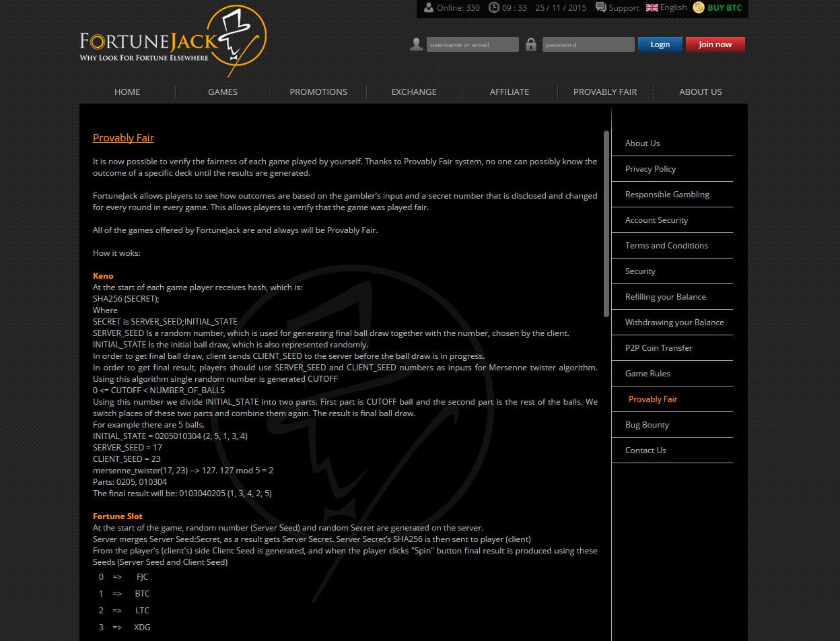
Task: Click the BUY BTC link
Action: (x=724, y=8)
